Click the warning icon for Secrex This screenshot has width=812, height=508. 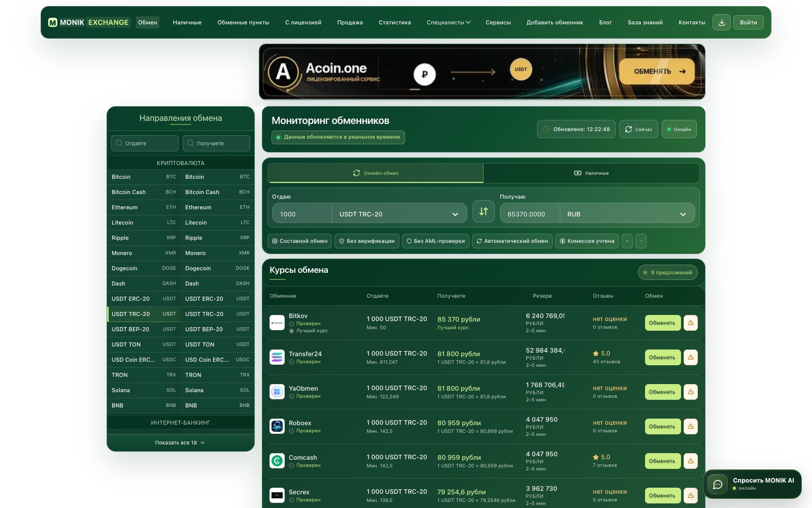point(691,495)
